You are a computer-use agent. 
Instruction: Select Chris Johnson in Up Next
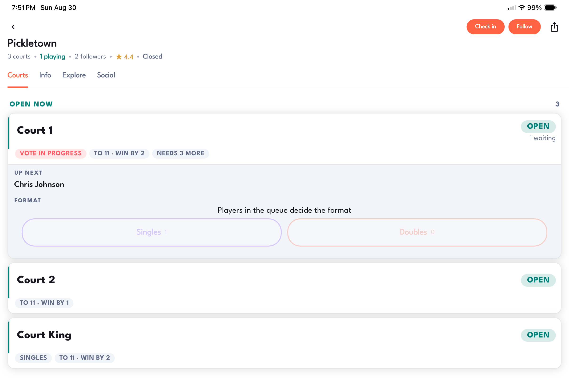pos(39,184)
